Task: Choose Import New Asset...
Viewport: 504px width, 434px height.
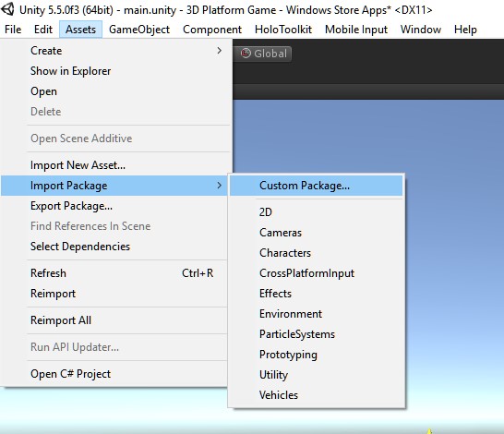Action: pos(116,165)
